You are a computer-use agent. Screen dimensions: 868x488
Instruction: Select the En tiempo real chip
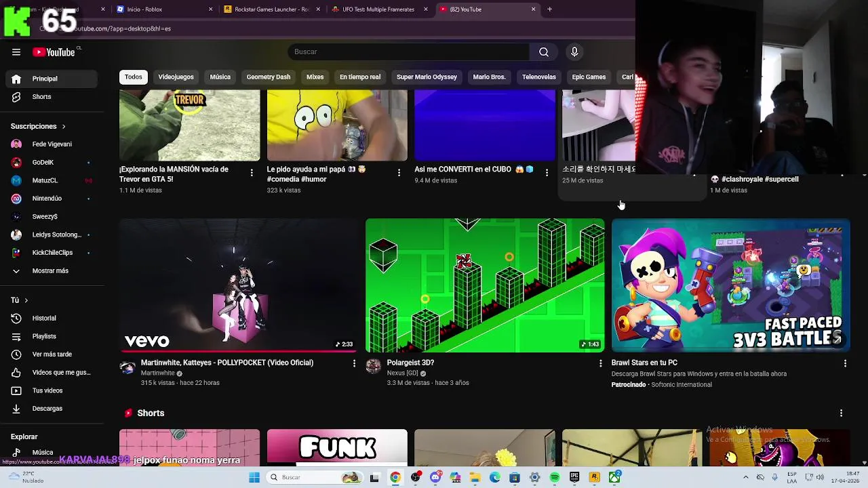pyautogui.click(x=360, y=77)
